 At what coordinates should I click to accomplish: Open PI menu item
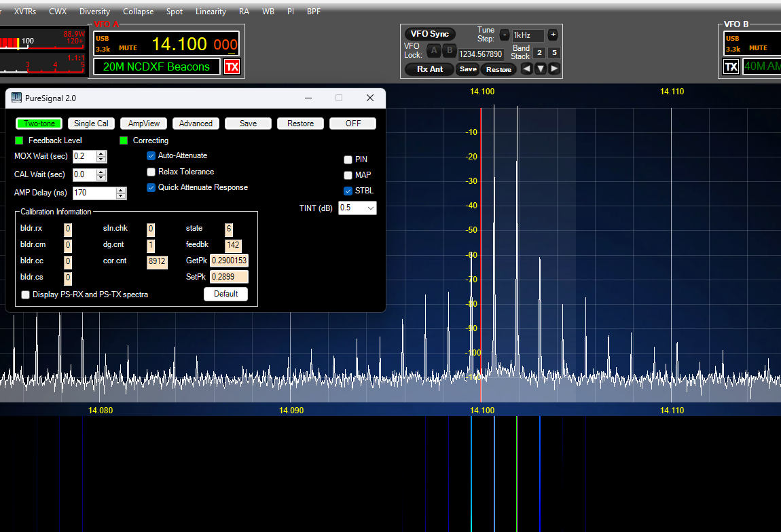pos(291,12)
